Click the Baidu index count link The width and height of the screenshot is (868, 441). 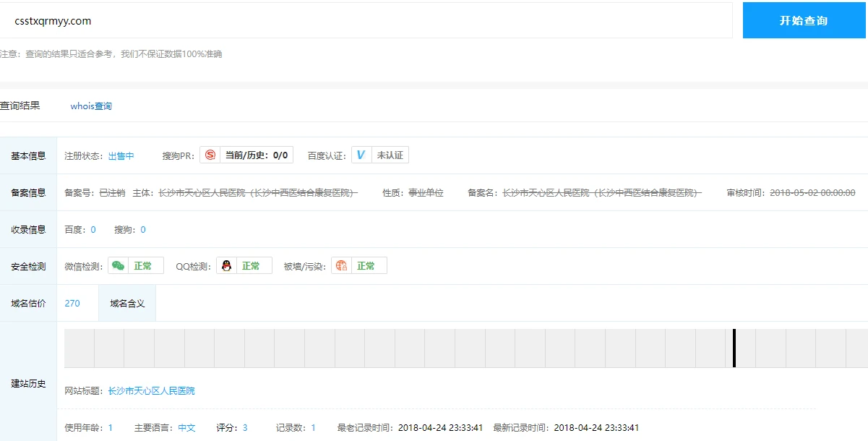point(93,229)
